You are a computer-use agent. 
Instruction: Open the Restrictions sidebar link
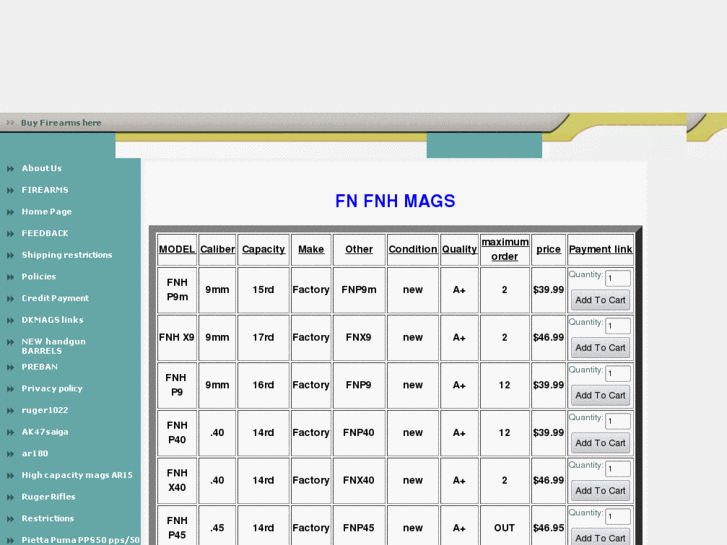point(48,519)
